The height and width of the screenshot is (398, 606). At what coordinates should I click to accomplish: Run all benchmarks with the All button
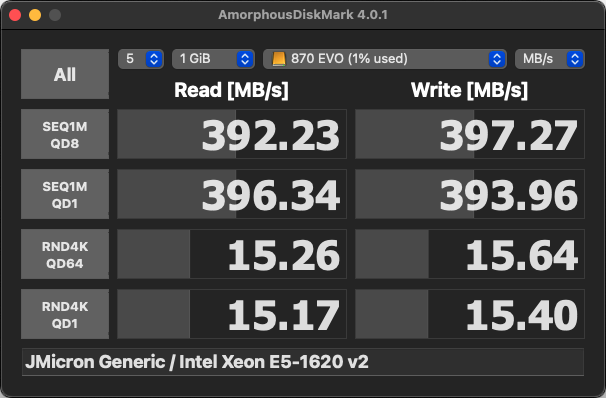click(x=65, y=74)
